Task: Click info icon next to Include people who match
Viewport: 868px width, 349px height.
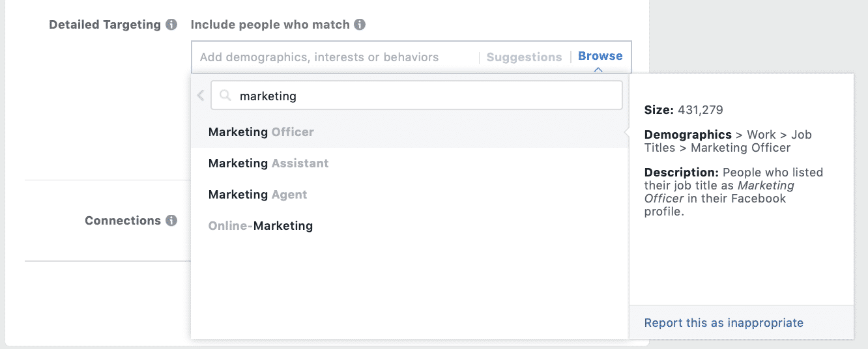Action: click(x=360, y=25)
